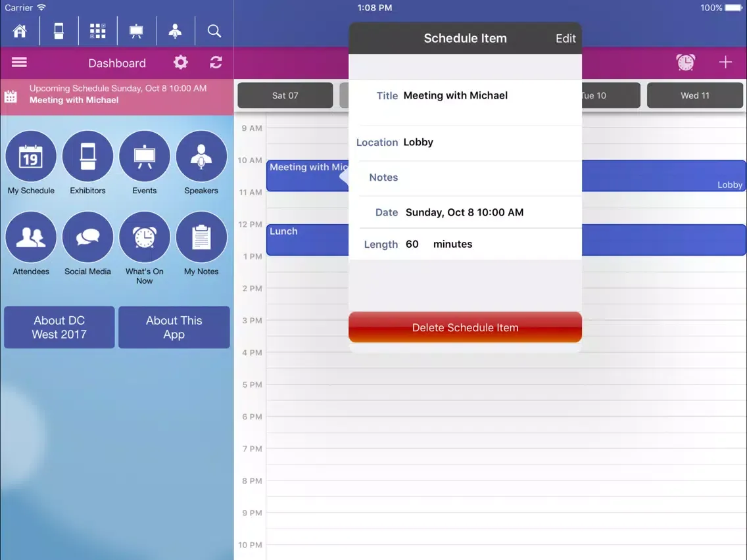Tap the Wi-Fi indicator in status bar
747x560 pixels.
pos(41,7)
